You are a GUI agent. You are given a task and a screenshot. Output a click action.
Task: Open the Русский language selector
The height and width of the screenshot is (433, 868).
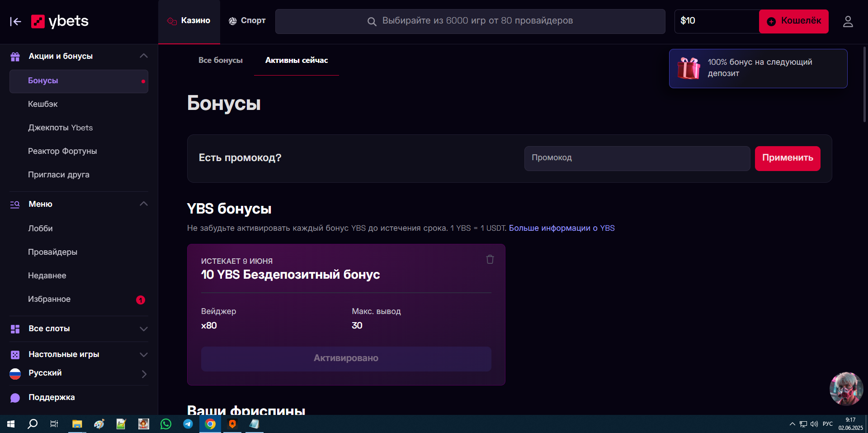click(79, 373)
